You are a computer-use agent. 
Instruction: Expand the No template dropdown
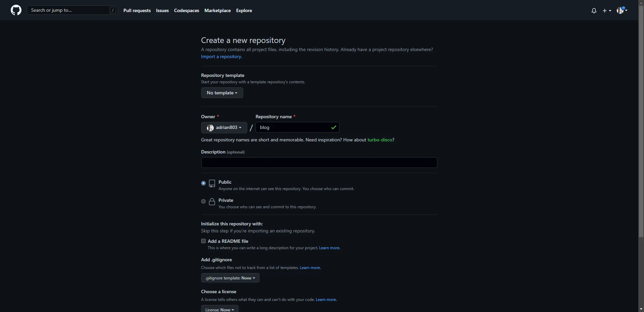tap(222, 93)
